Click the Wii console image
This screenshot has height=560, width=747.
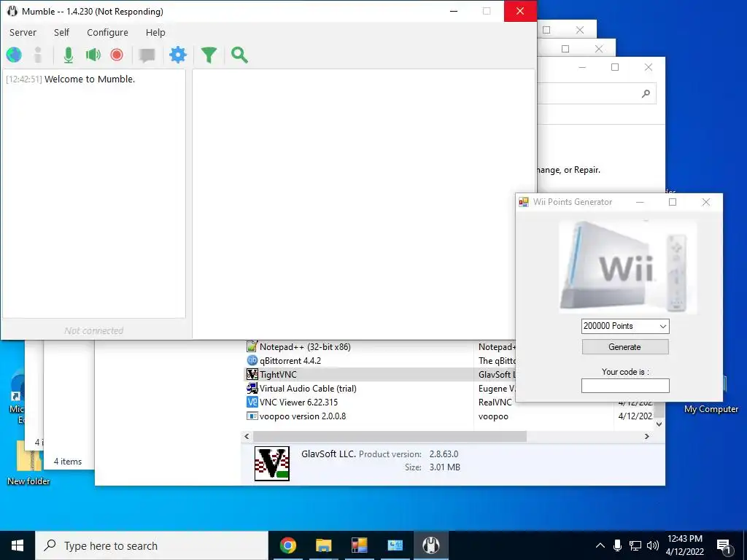coord(627,267)
